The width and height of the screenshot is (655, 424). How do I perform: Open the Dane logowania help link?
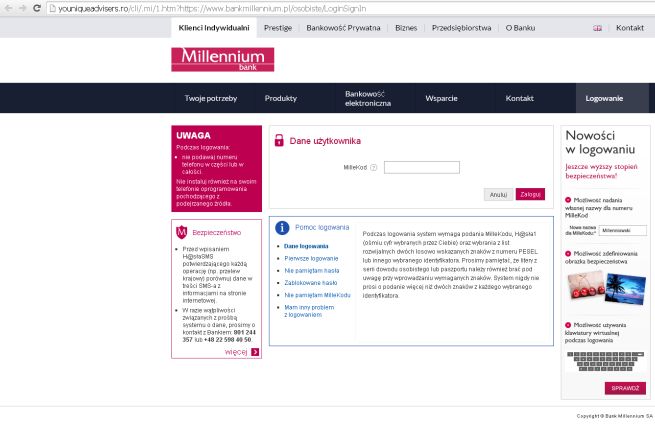tap(306, 246)
